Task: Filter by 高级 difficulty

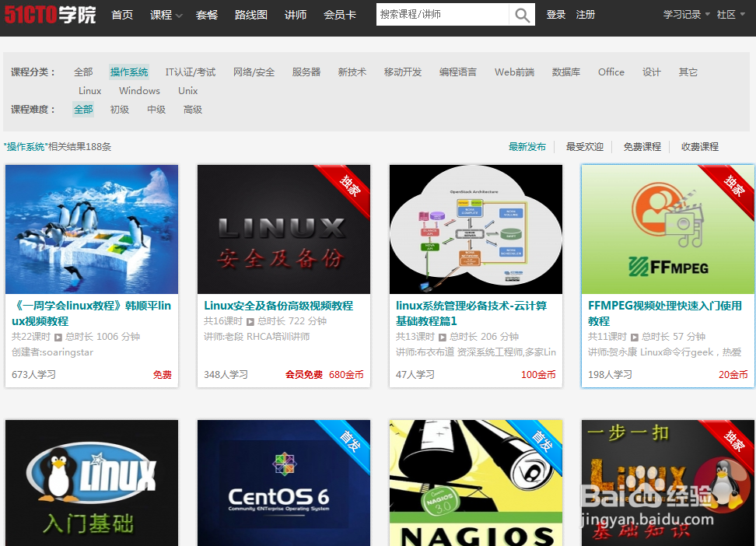Action: click(x=192, y=110)
